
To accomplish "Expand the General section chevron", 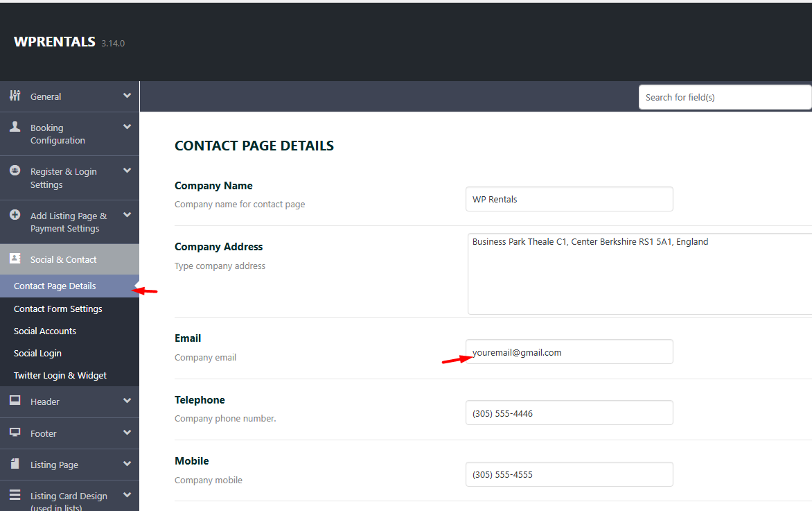I will click(127, 96).
